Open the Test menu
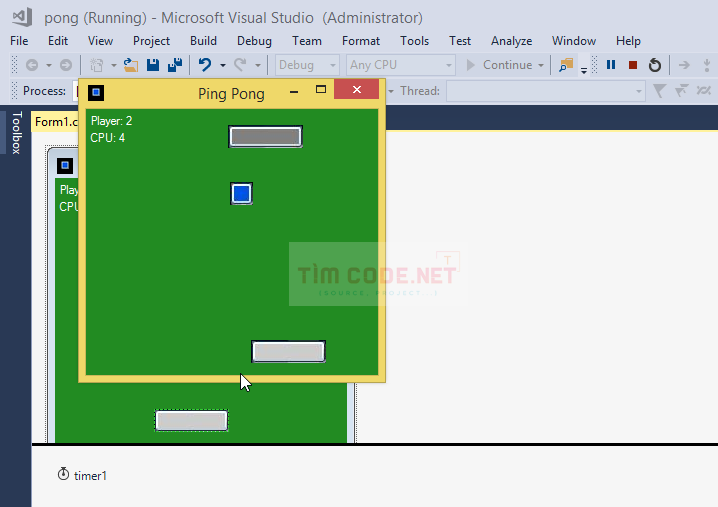The width and height of the screenshot is (718, 507). (460, 41)
